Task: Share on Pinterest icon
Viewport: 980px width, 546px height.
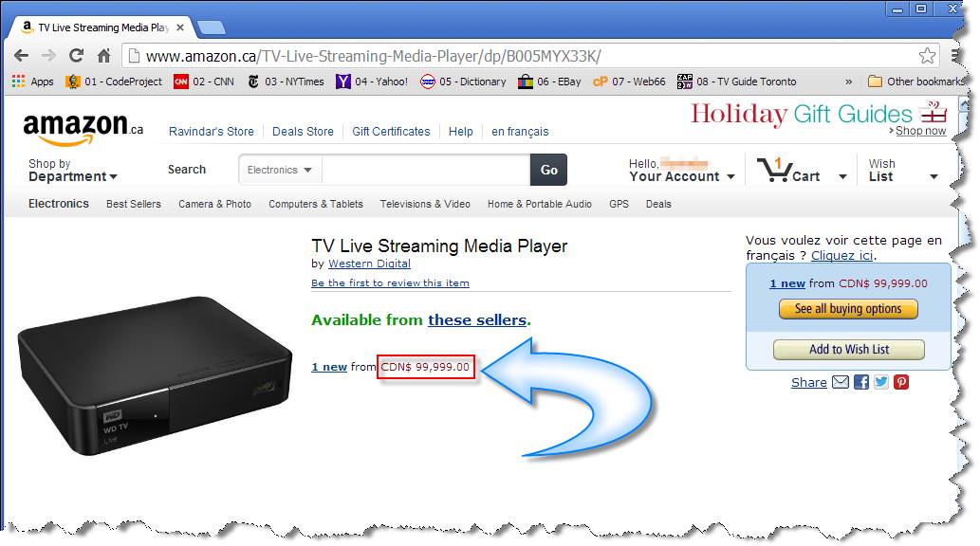Action: (x=900, y=382)
